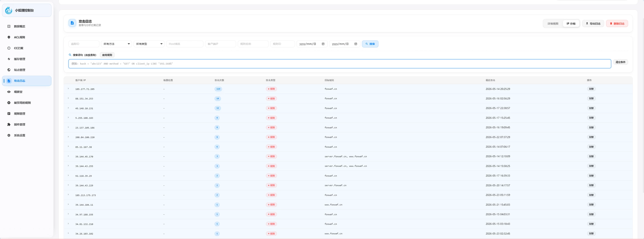This screenshot has width=644, height=239.
Task: Open 系统设置 gear icon
Action: tap(9, 135)
